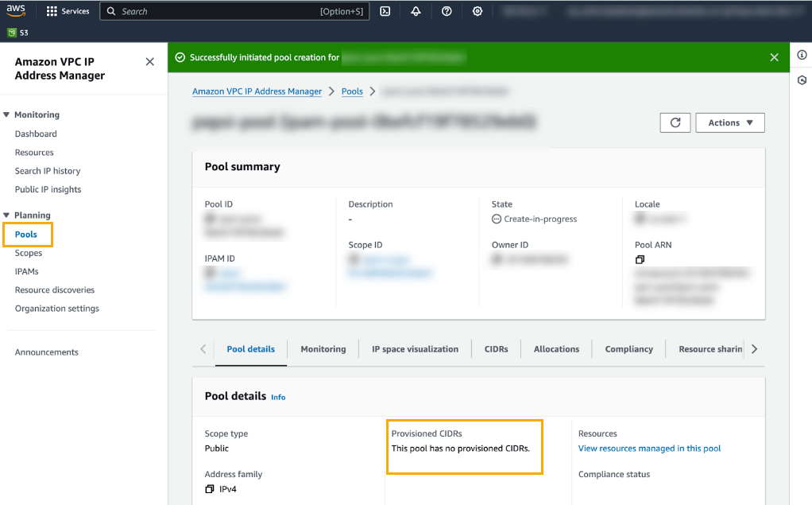The height and width of the screenshot is (505, 812).
Task: Open the settings gear icon
Action: [x=478, y=11]
